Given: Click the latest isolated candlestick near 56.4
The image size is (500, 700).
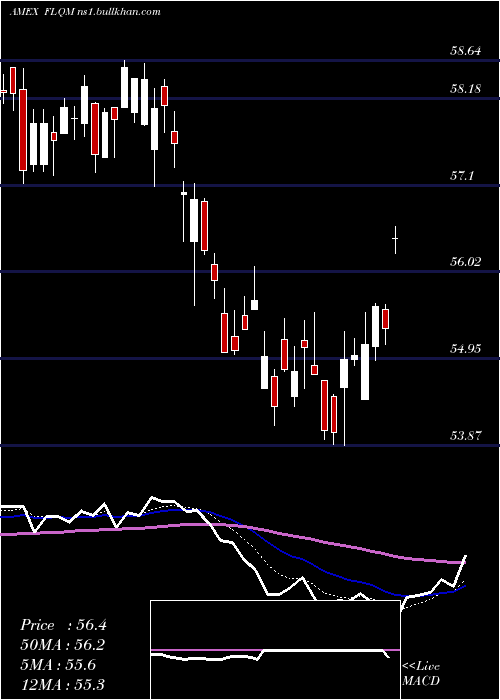Looking at the screenshot, I should (x=395, y=240).
